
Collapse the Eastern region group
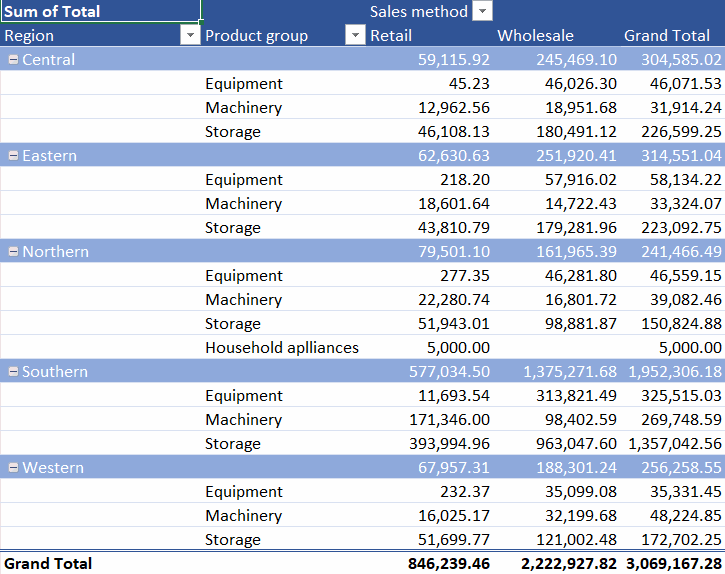(x=13, y=156)
